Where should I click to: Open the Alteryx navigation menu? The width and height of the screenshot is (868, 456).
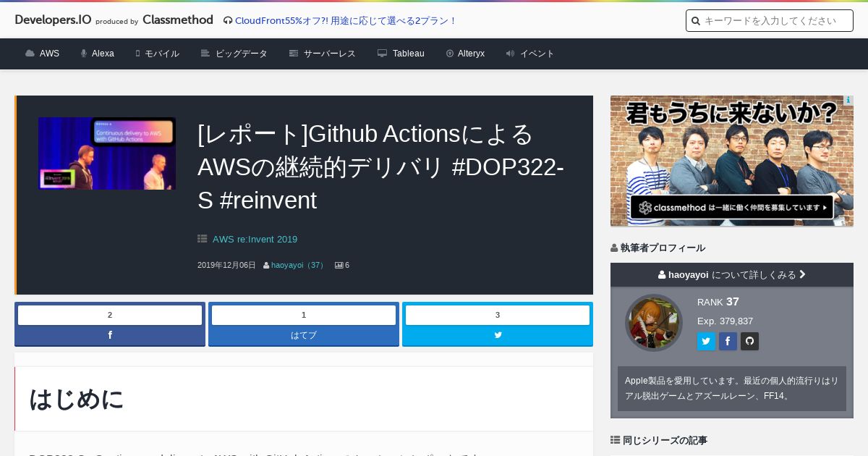pos(465,54)
